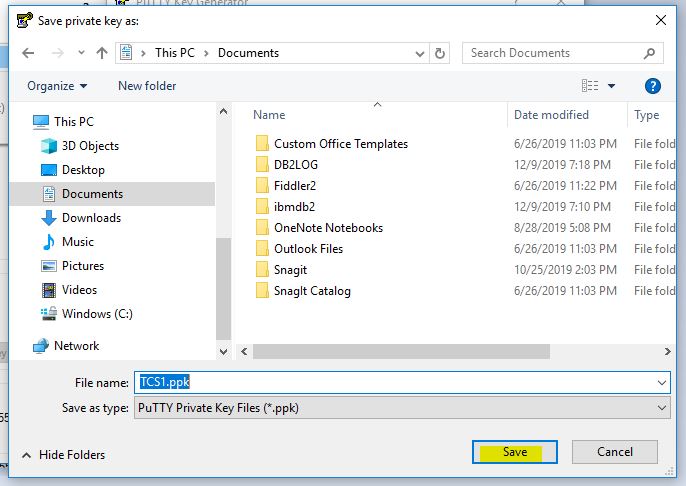Select Desktop in navigation pane
Image resolution: width=686 pixels, height=486 pixels.
83,170
